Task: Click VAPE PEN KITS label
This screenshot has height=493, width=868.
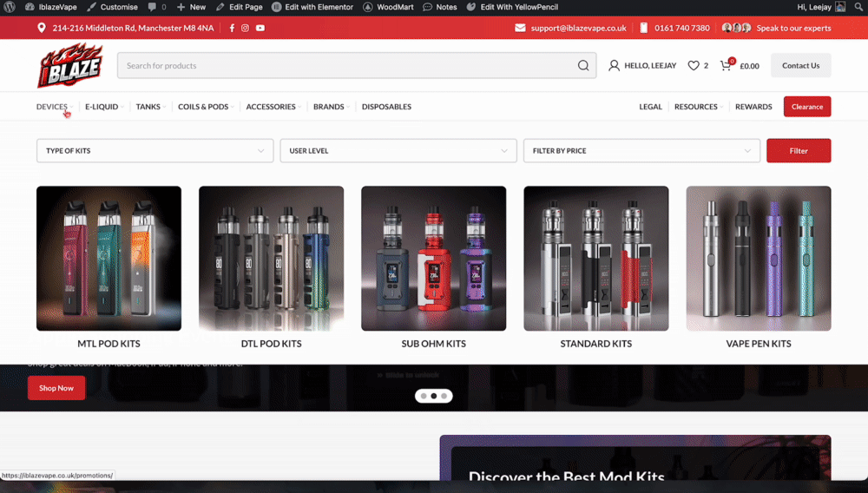Action: pos(759,344)
